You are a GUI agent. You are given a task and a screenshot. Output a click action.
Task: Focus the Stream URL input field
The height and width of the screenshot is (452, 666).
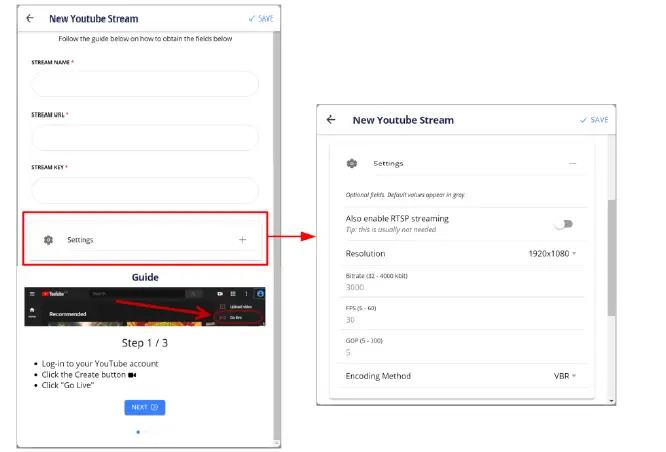tap(145, 137)
